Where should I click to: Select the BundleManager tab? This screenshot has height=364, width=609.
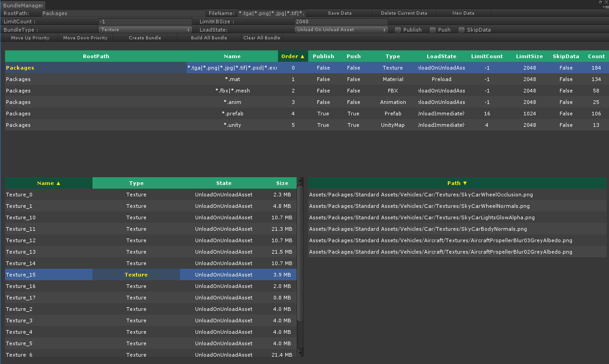22,5
